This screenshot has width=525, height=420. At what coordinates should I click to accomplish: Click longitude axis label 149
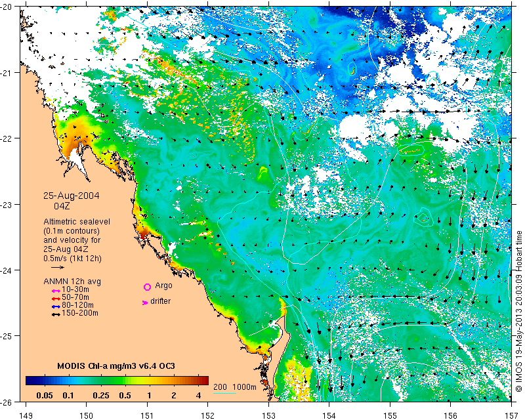(x=26, y=415)
